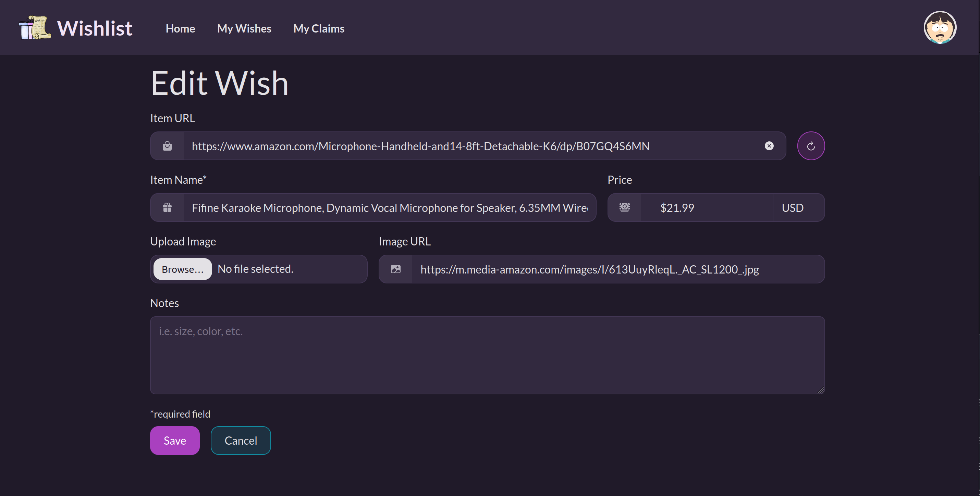Image resolution: width=980 pixels, height=496 pixels.
Task: Cancel editing the wish
Action: [241, 441]
